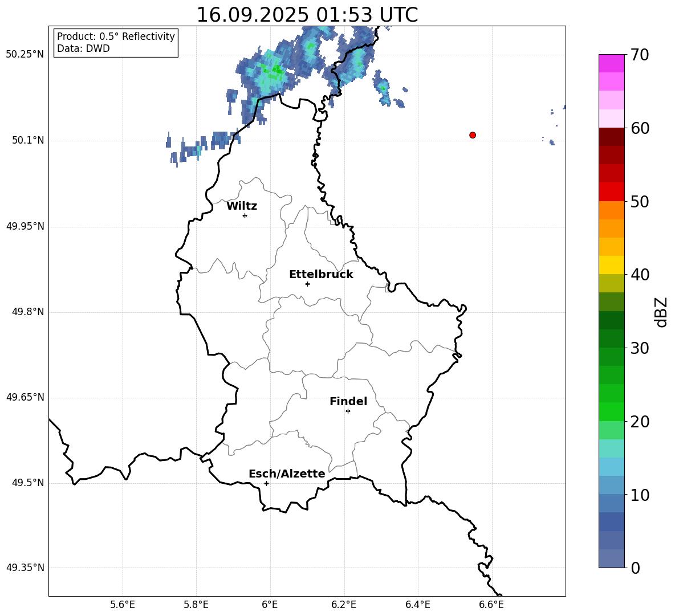The image size is (675, 616).
Task: Click the colorbar tick label 40
Action: click(640, 275)
